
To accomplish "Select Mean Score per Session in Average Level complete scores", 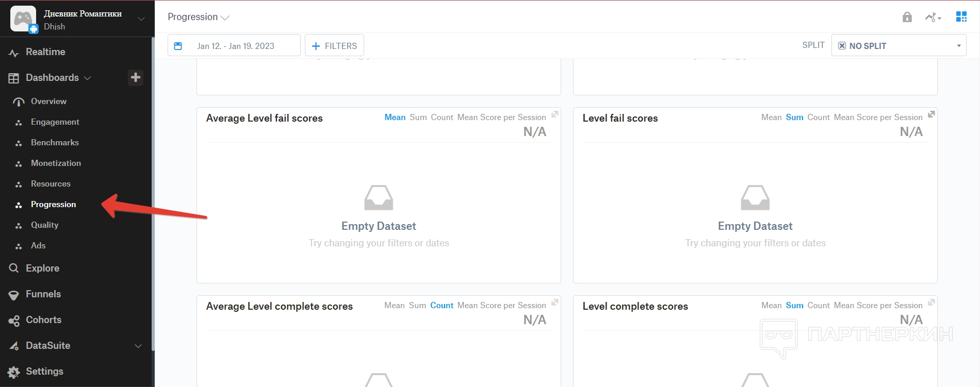I will coord(502,306).
